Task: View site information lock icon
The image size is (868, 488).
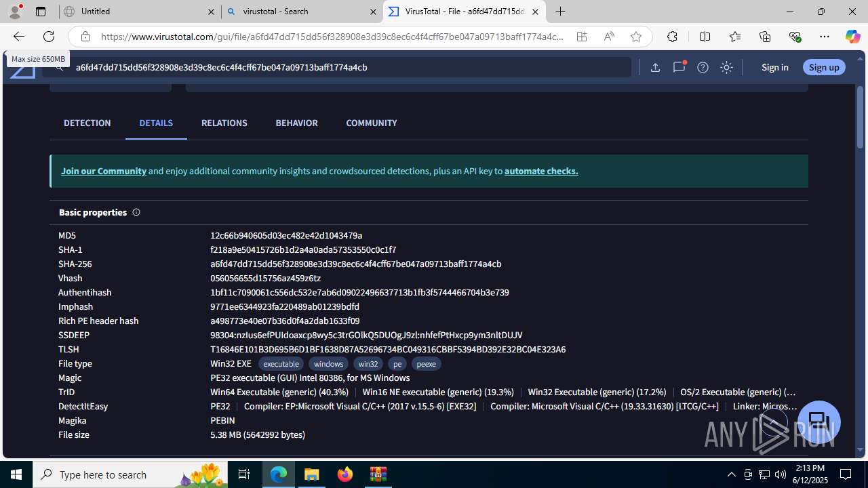Action: pos(85,37)
